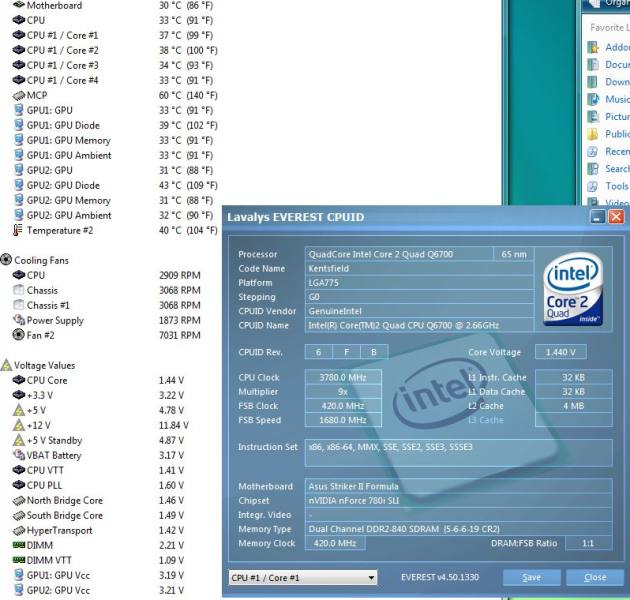Click the Cooling Fans section fan icon
Image resolution: width=630 pixels, height=600 pixels.
click(6, 260)
